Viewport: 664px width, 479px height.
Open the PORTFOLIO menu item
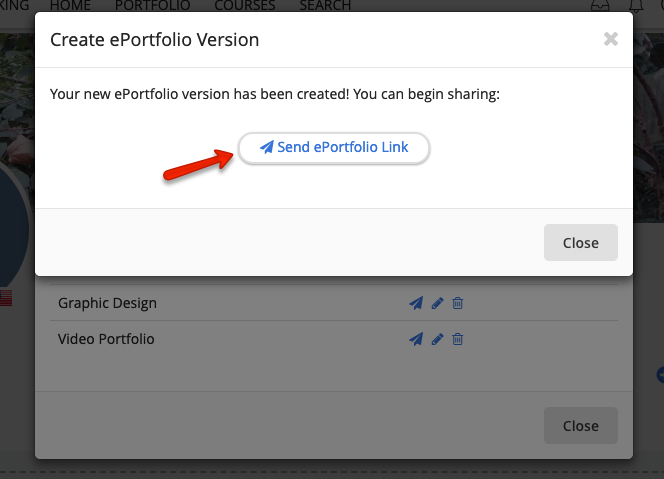(x=152, y=6)
